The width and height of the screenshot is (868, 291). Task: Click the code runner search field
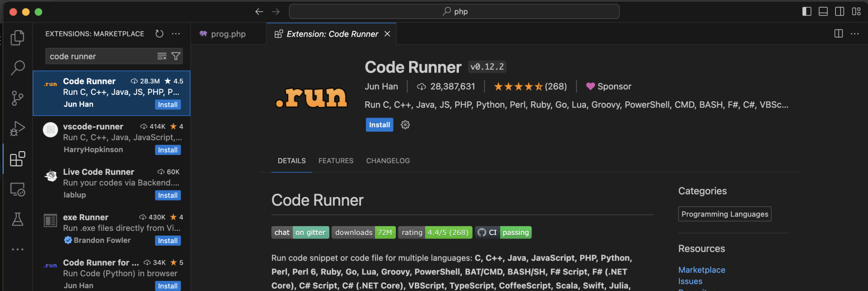coord(101,56)
